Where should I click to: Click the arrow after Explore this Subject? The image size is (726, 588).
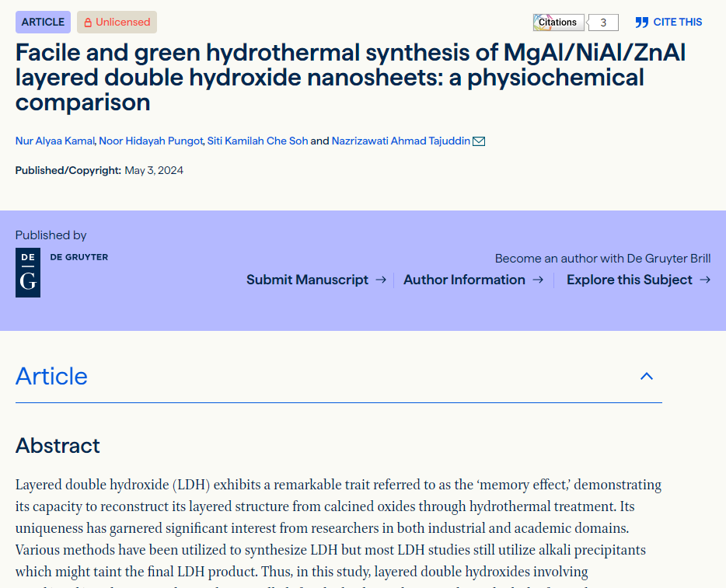click(x=704, y=280)
